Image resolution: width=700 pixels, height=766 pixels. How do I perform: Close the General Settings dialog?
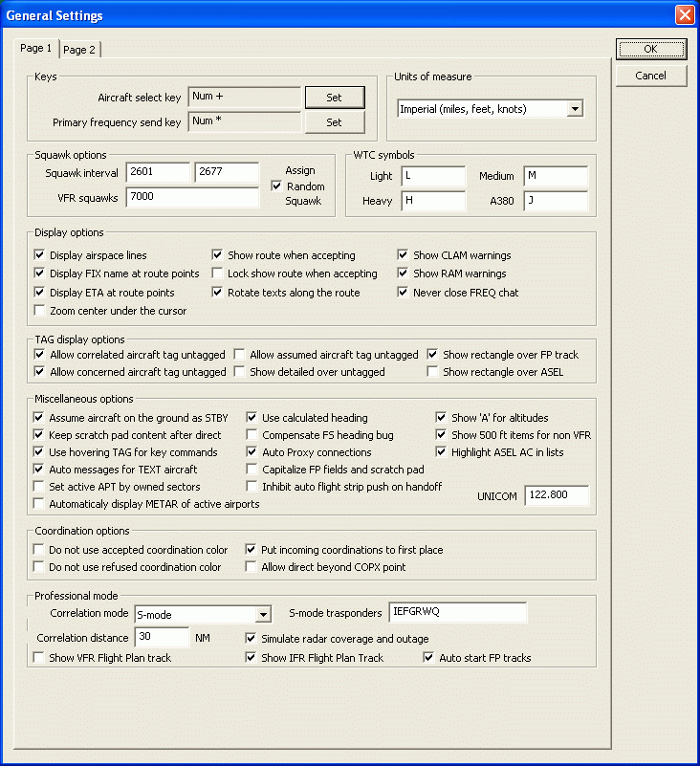click(685, 14)
